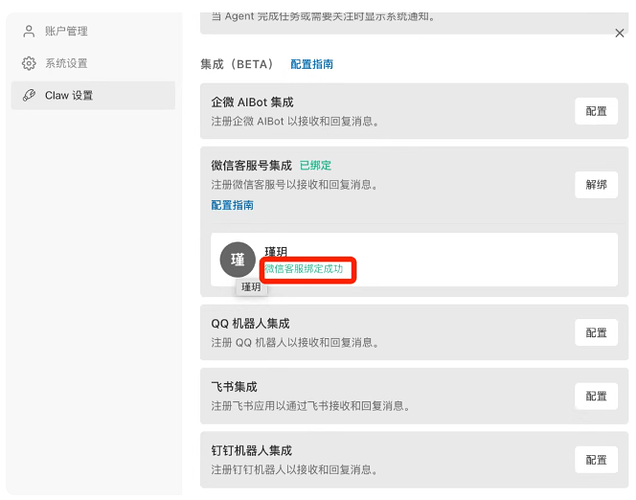Click the 企微 AIBot 集成 title

252,102
